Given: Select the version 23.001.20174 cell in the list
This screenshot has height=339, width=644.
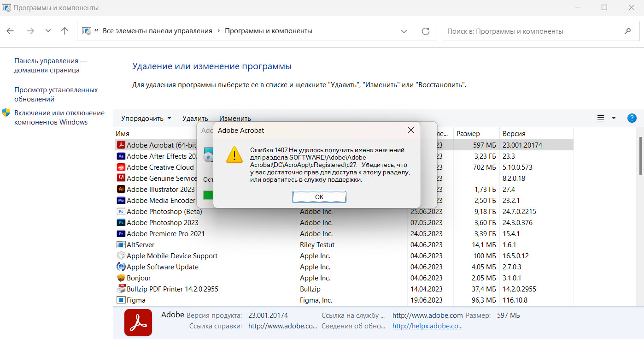Looking at the screenshot, I should point(522,145).
